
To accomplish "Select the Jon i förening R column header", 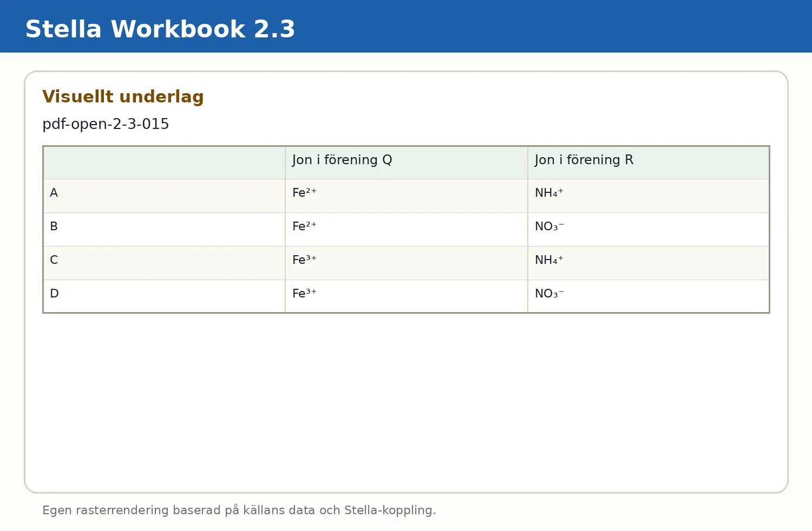I will [x=649, y=163].
